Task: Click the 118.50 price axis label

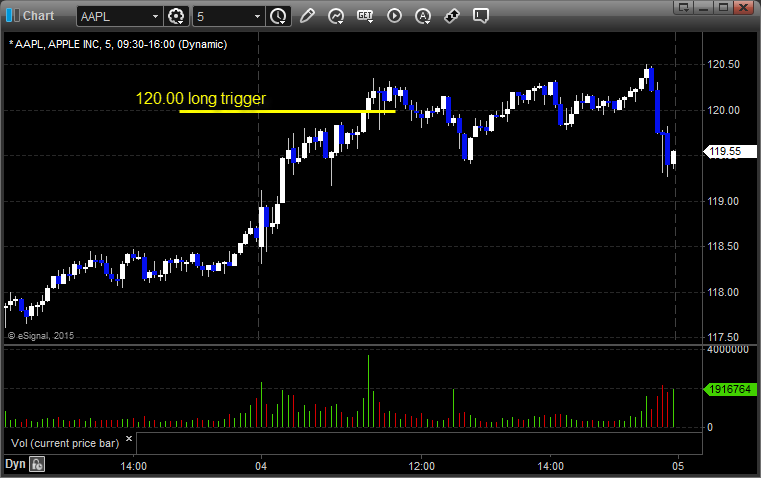Action: [x=724, y=247]
